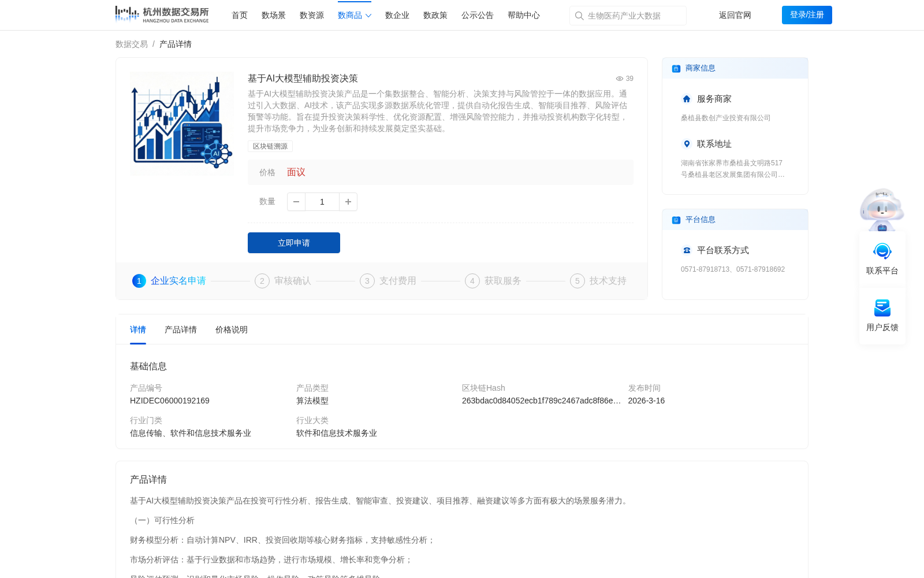924x578 pixels.
Task: Click price value 面议
Action: pos(296,172)
